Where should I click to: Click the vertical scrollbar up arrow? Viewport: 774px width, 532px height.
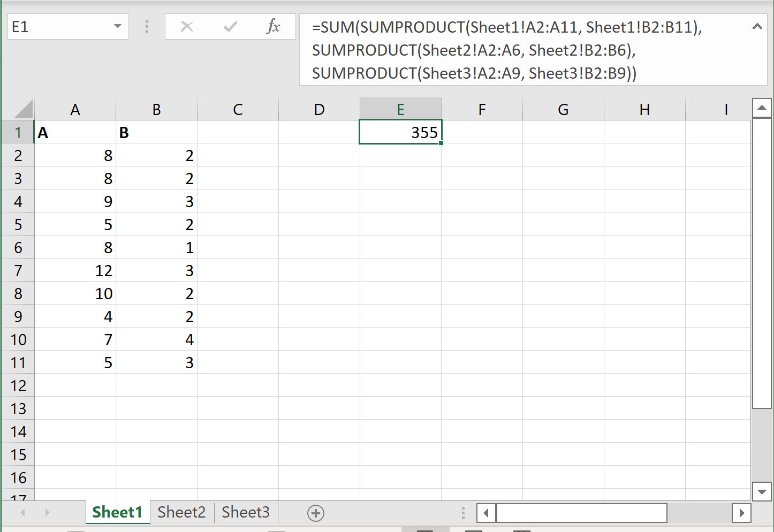pos(762,108)
